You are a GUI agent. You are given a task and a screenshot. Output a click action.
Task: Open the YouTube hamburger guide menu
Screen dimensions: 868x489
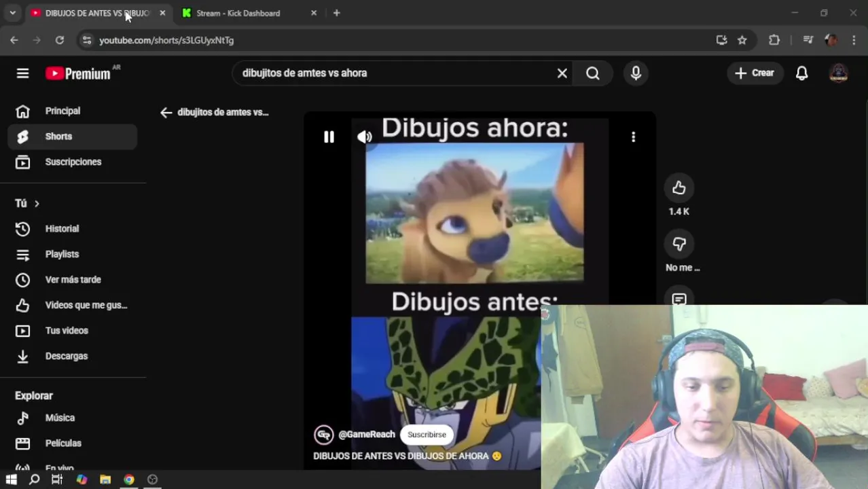(22, 73)
